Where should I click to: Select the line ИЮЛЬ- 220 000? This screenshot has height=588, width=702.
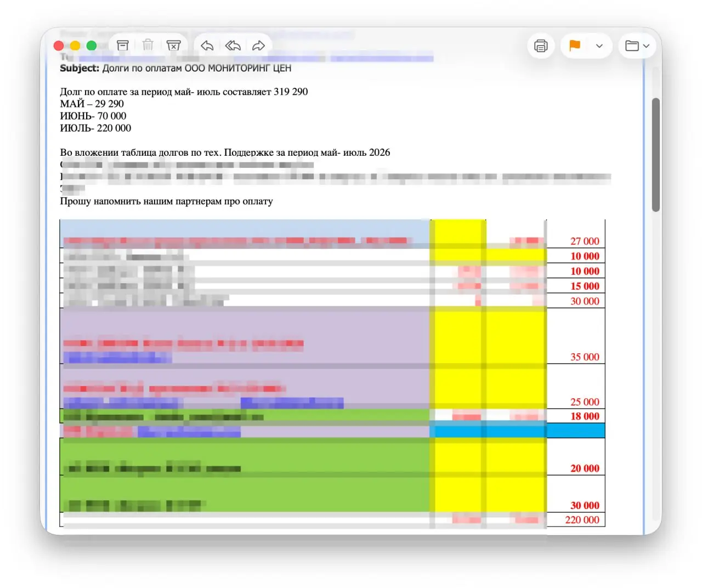point(95,128)
